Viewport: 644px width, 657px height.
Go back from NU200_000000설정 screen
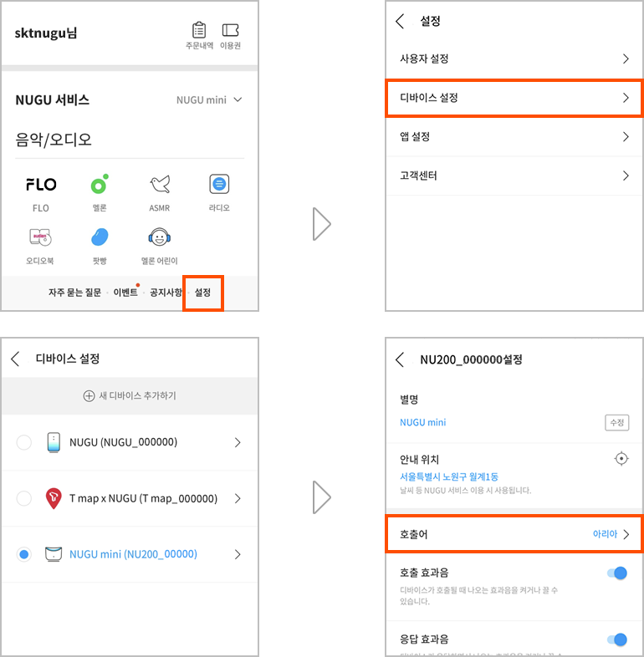coord(401,359)
